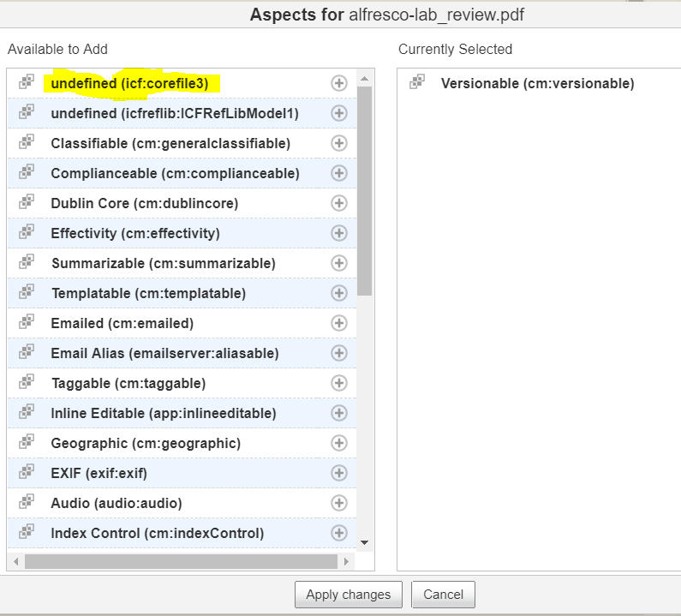
Task: Add the Geographic aspect via its plus icon
Action: click(x=338, y=443)
